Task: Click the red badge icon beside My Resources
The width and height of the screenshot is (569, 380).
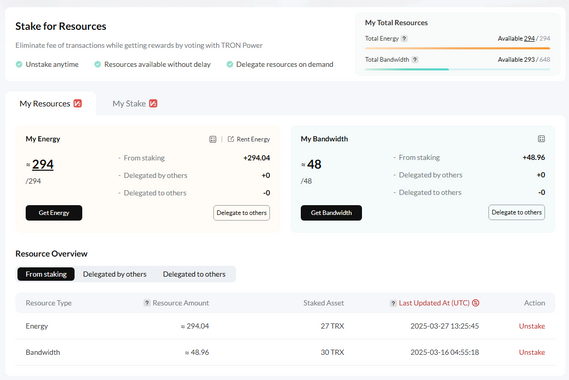Action: coord(78,103)
